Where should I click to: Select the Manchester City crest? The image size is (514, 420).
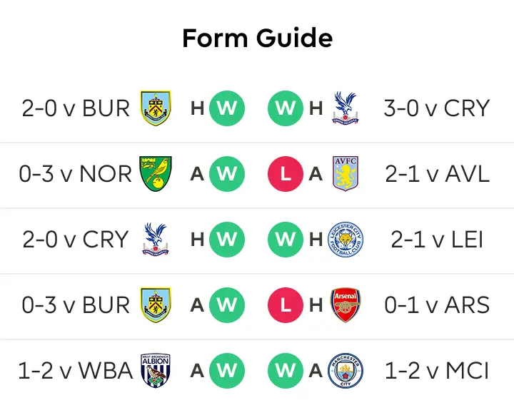[x=346, y=371]
